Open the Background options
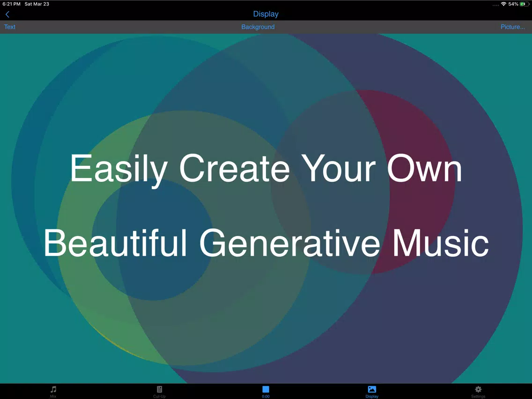This screenshot has height=399, width=532. pyautogui.click(x=258, y=27)
